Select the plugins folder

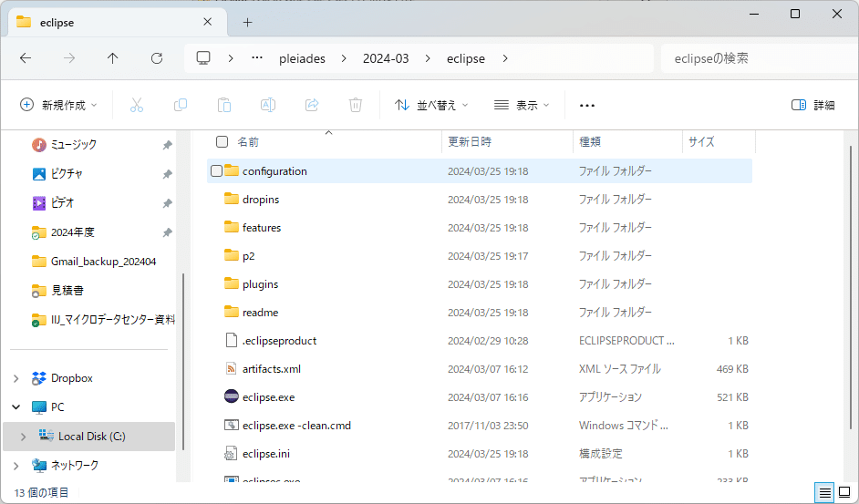(x=260, y=283)
